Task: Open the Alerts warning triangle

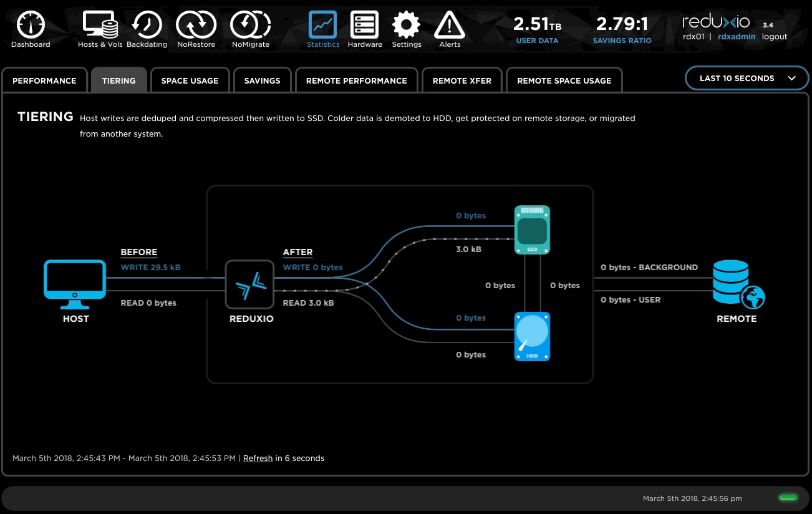Action: pyautogui.click(x=450, y=26)
